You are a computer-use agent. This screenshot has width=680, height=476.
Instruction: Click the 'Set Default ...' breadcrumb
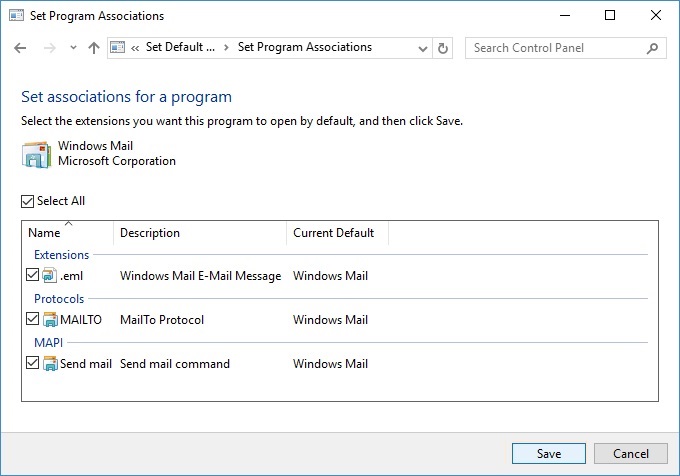[x=180, y=47]
